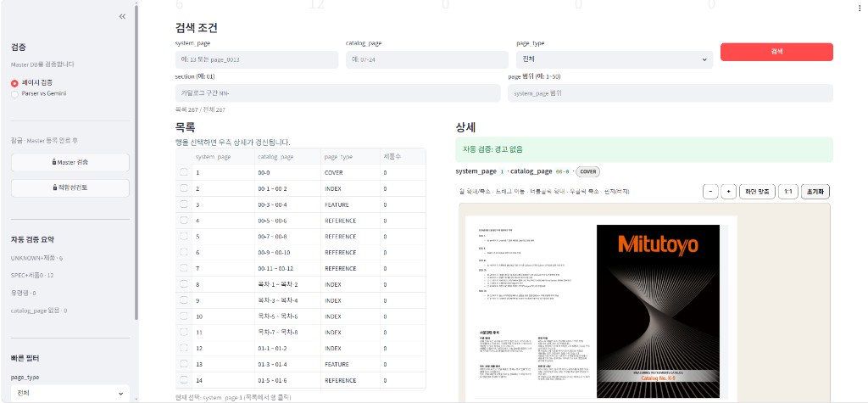Click the 제품수 column header

click(x=403, y=157)
